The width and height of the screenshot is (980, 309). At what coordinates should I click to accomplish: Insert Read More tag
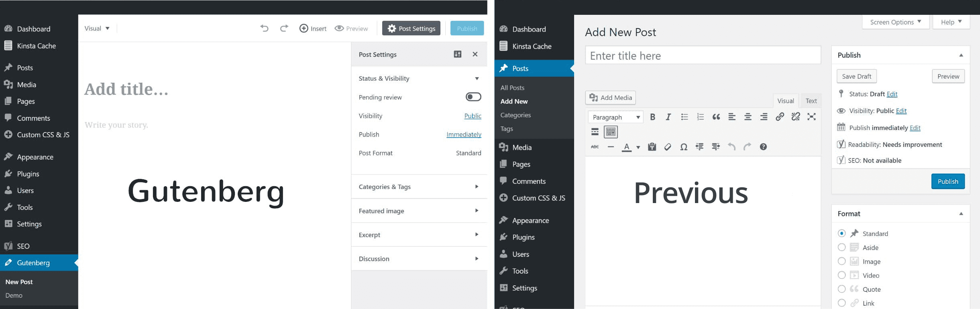click(x=595, y=132)
